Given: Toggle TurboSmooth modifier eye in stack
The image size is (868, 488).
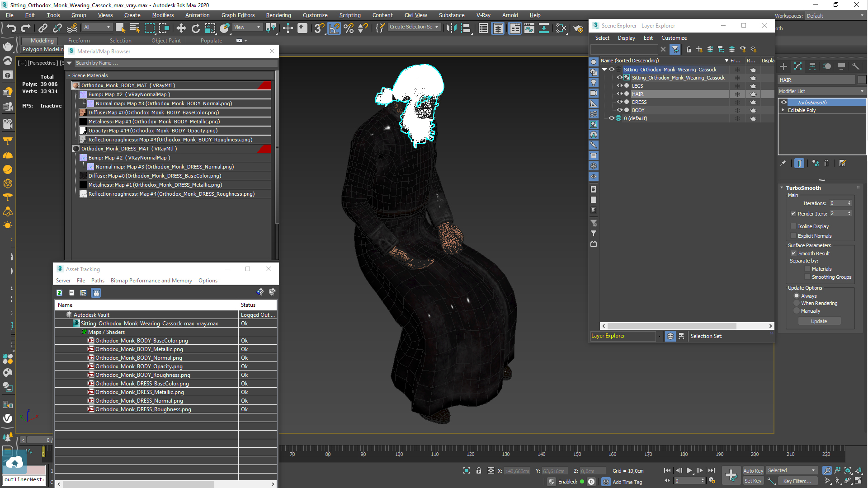Looking at the screenshot, I should [x=784, y=103].
